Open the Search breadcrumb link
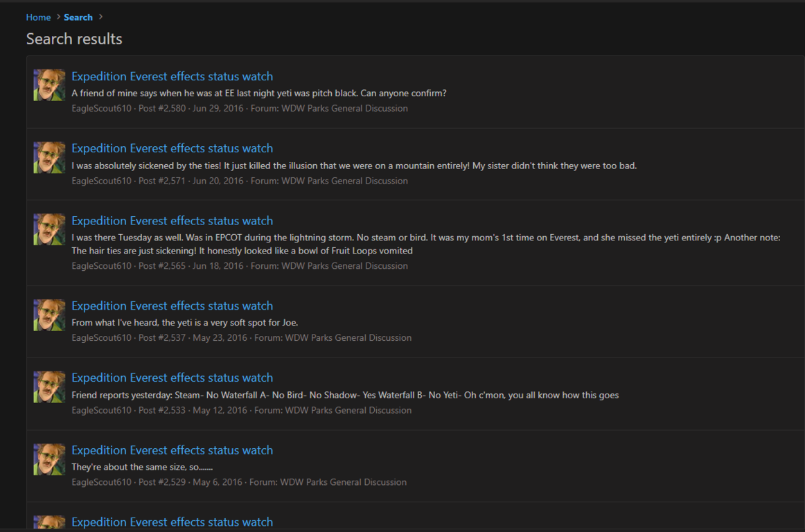 [78, 17]
